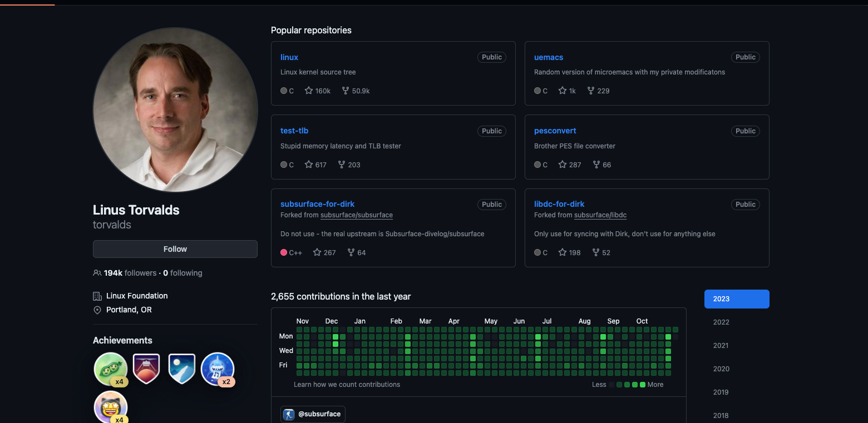View the 0 following list
The width and height of the screenshot is (868, 423).
(x=183, y=273)
